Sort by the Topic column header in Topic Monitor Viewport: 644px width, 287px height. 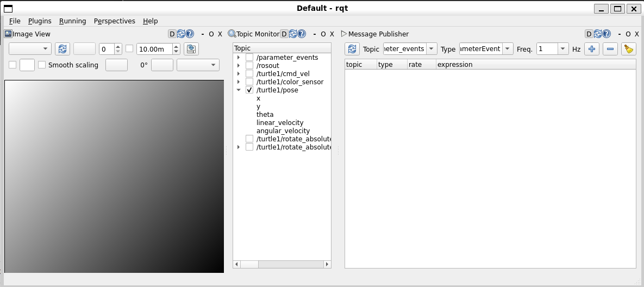coord(282,48)
